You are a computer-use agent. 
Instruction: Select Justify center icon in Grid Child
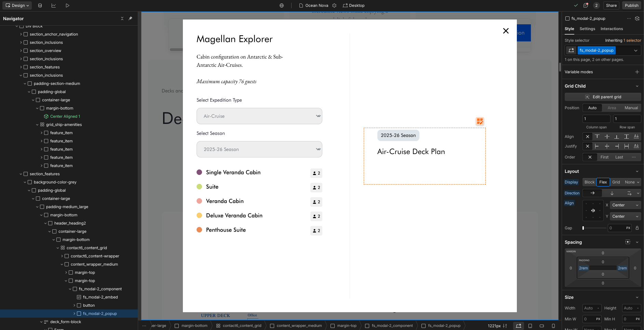(x=607, y=146)
